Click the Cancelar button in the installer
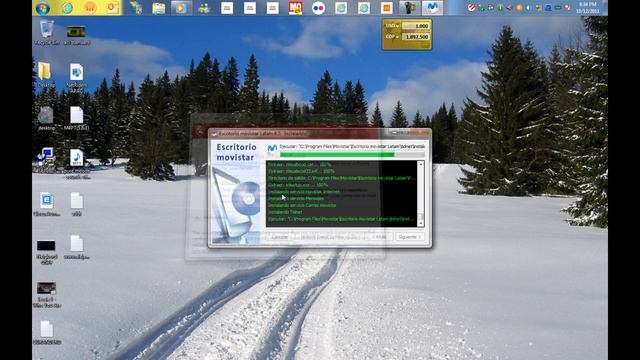640x360 pixels. tap(280, 237)
